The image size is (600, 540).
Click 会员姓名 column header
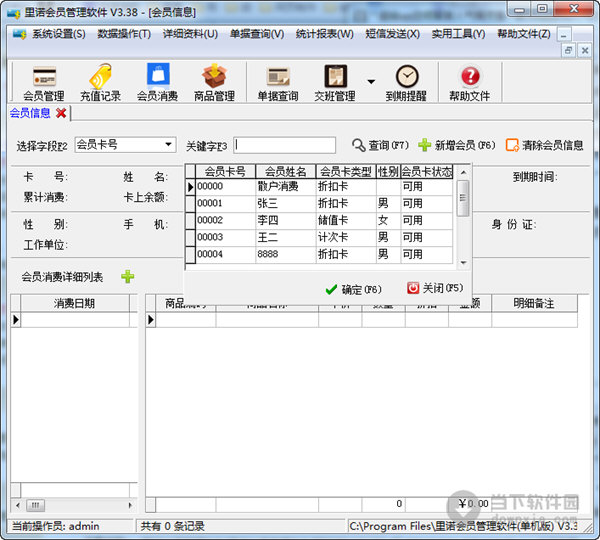[x=285, y=171]
